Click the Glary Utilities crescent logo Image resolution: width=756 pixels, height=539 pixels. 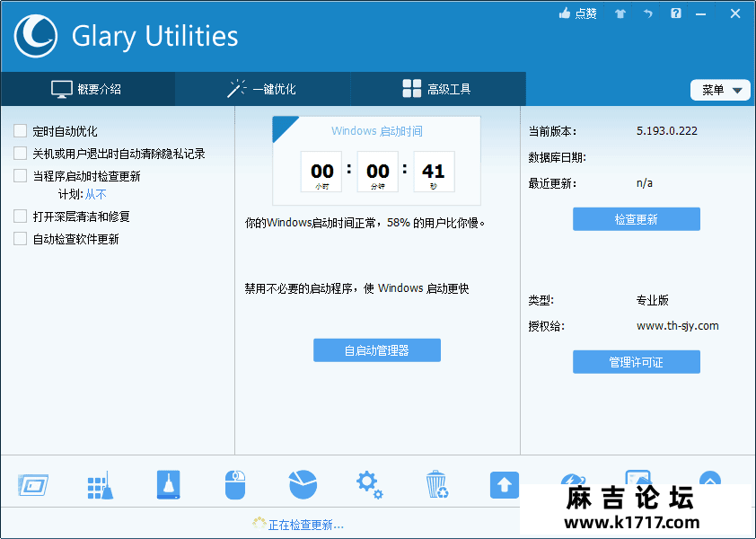pyautogui.click(x=36, y=36)
